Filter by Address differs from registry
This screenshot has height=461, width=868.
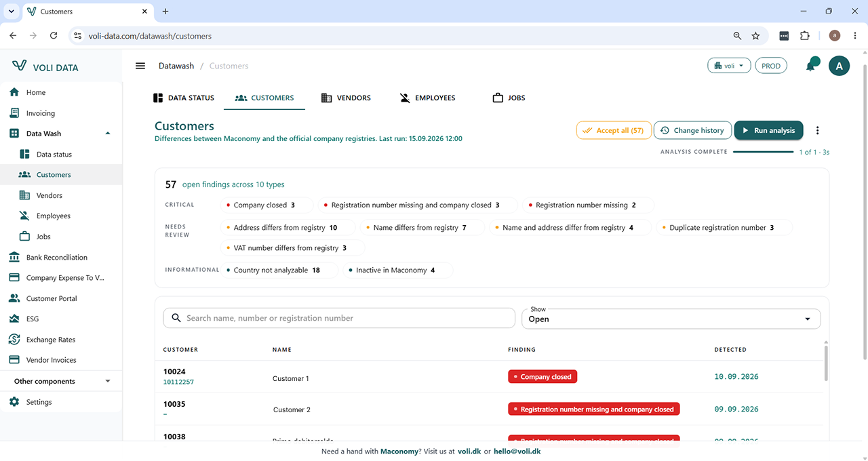(288, 228)
